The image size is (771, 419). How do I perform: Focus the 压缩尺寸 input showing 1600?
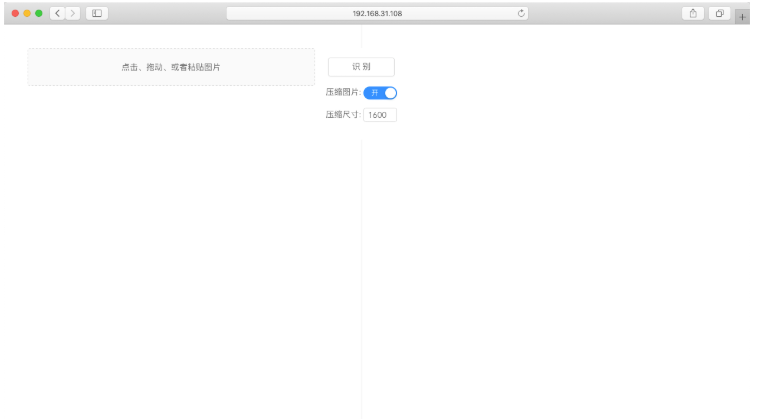380,115
